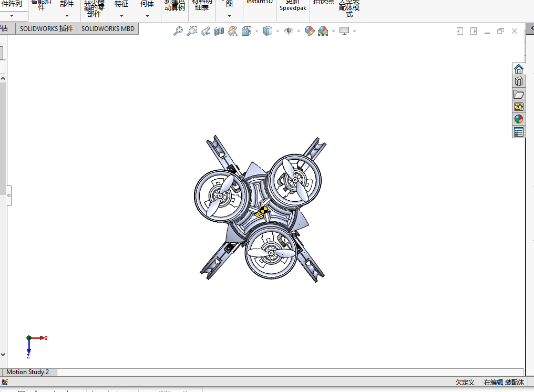Expand View Settings dropdown arrow

[x=355, y=32]
